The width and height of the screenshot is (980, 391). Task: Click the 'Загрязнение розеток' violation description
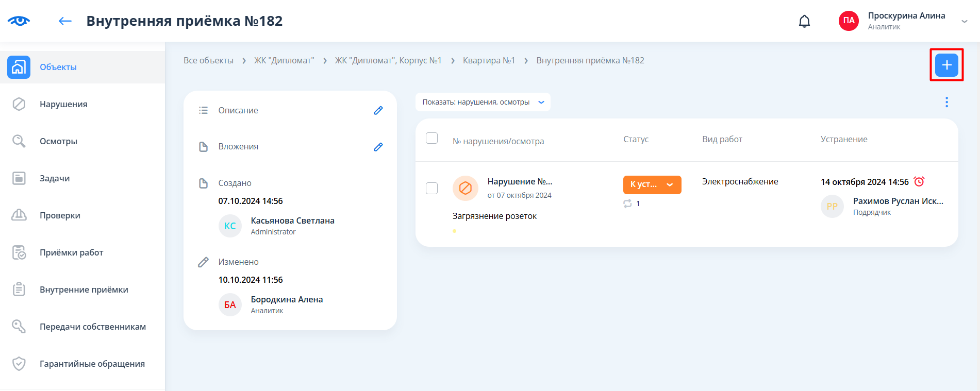[494, 216]
